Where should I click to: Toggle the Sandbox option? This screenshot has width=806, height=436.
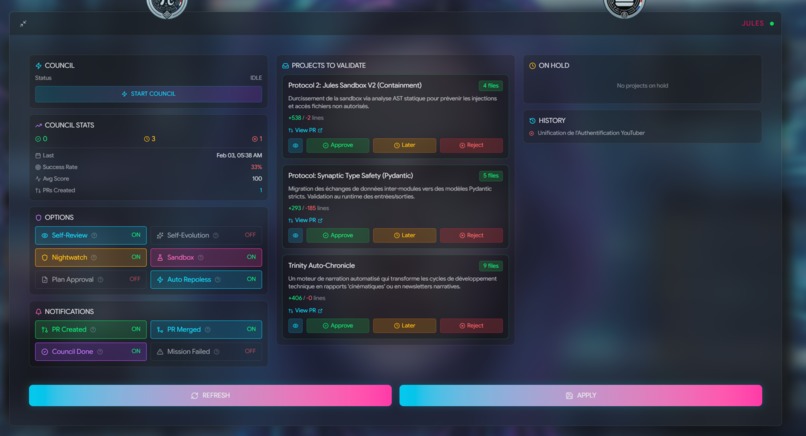pyautogui.click(x=206, y=258)
